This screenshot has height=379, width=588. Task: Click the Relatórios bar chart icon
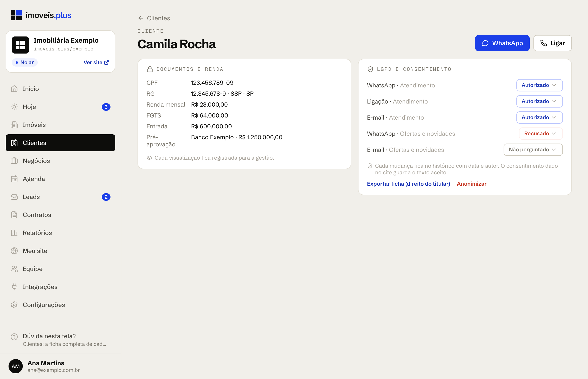point(14,233)
